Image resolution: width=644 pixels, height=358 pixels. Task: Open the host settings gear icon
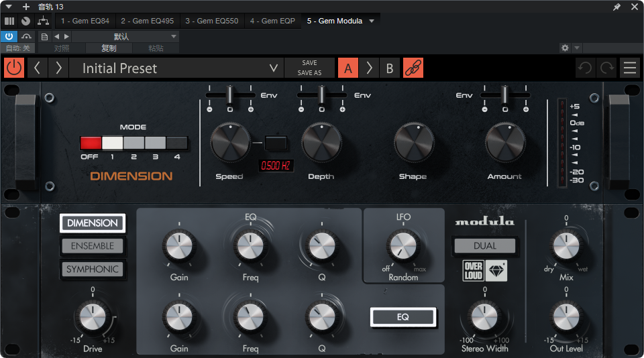(565, 48)
